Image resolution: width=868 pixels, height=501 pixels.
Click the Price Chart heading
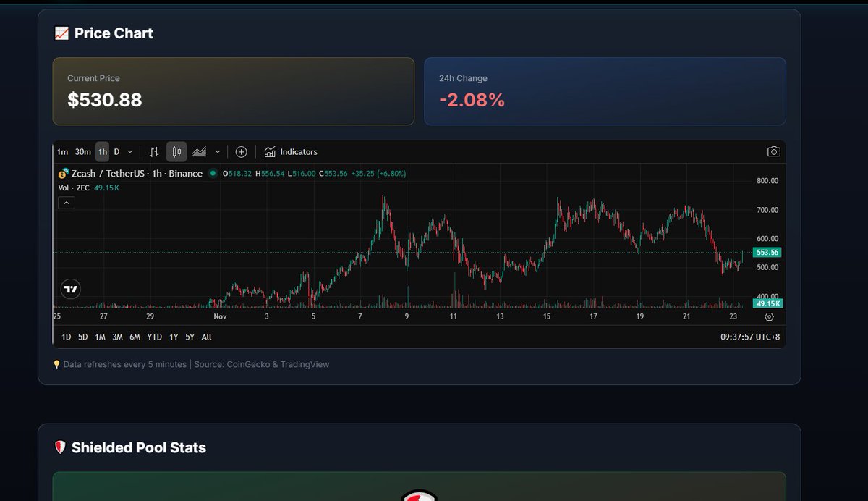coord(114,33)
